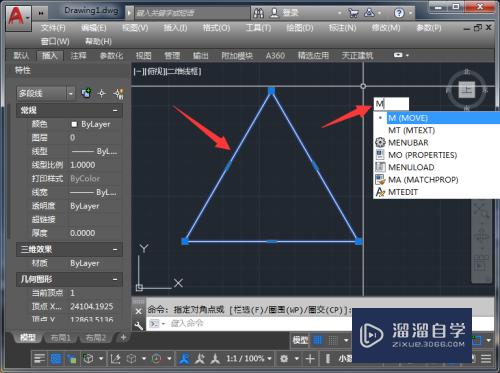Switch to the 布局1 layout tab

(x=60, y=338)
